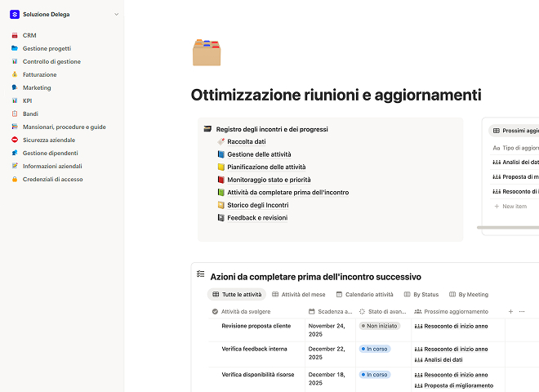This screenshot has width=539, height=392.
Task: Open the Revisione proposta cliente row
Action: coord(256,326)
